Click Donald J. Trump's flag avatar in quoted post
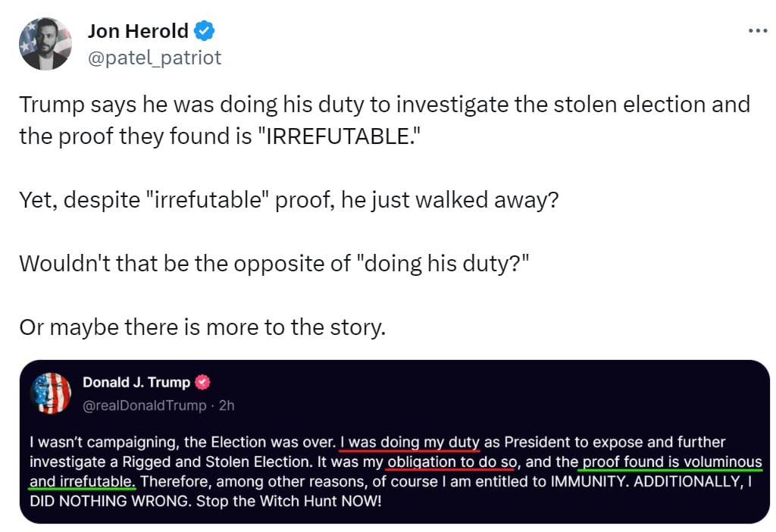This screenshot has height=532, width=776. (x=50, y=393)
